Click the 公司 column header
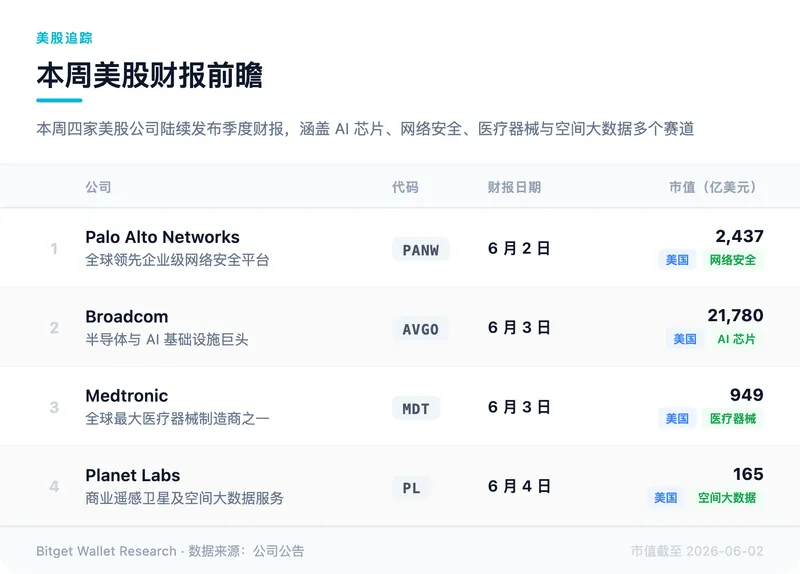Screen dimensions: 800x574 click(98, 187)
